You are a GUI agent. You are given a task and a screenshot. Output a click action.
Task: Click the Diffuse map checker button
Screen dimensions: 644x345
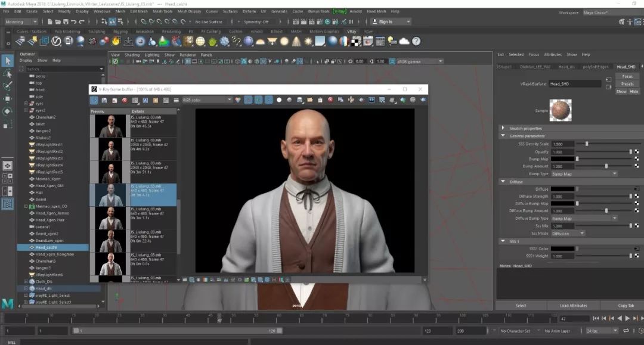pos(636,189)
